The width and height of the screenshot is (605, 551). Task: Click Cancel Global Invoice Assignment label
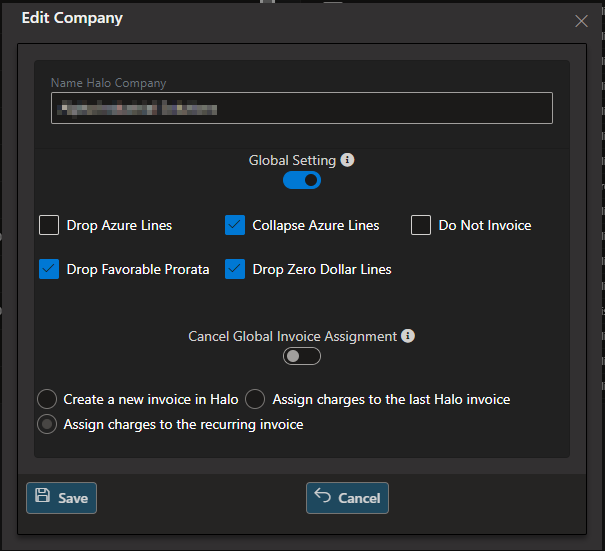point(292,336)
